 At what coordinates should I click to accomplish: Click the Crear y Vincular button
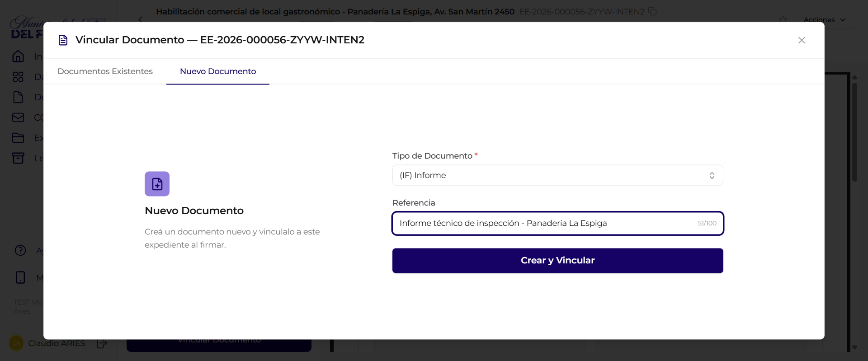pos(557,261)
